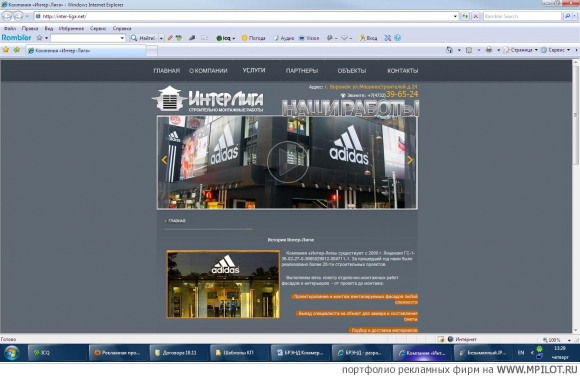Open Vision in Rambler toolbar

click(x=309, y=38)
